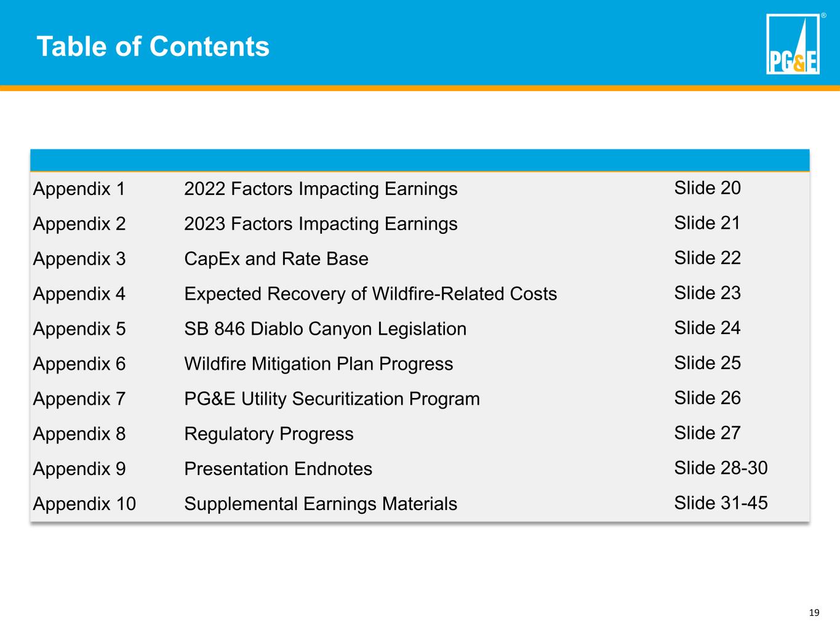840x630 pixels.
Task: Click the PG&E logo icon
Action: click(793, 44)
